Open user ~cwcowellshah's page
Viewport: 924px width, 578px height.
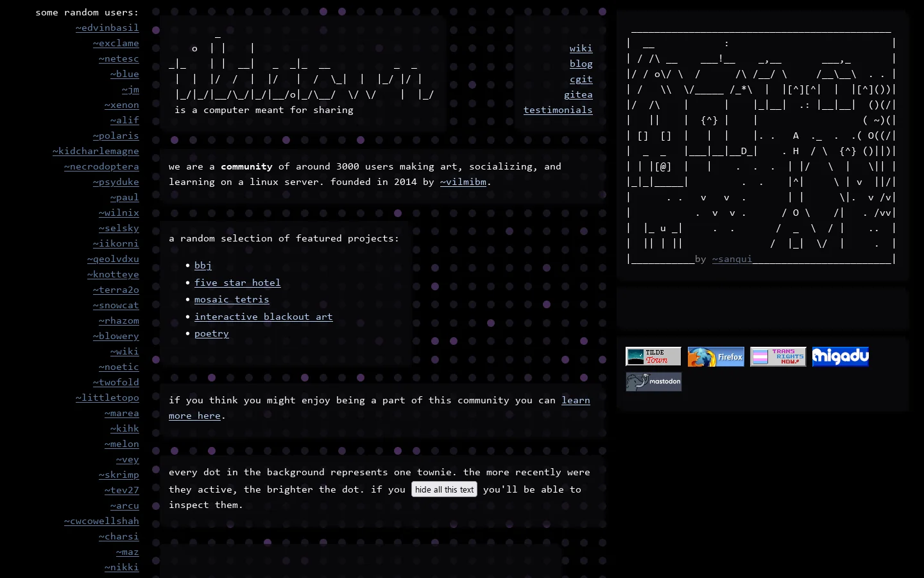click(x=101, y=521)
